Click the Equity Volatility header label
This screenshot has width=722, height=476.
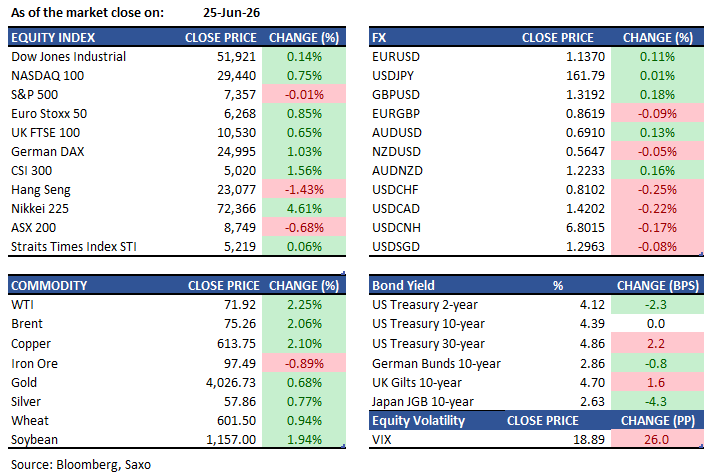[419, 421]
